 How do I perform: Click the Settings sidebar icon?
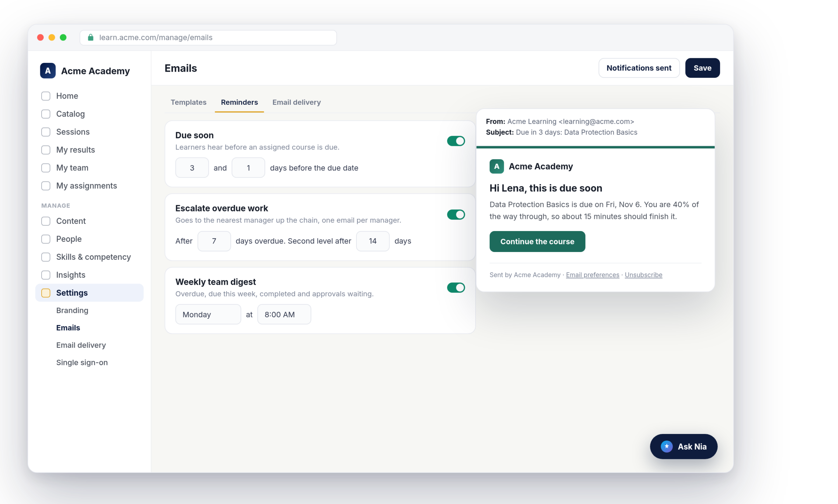46,293
